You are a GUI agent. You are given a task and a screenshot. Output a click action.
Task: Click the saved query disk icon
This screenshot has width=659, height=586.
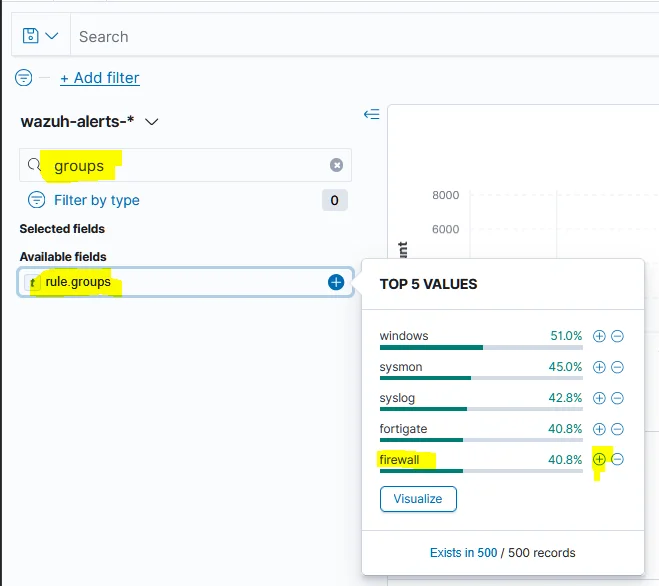(x=30, y=36)
